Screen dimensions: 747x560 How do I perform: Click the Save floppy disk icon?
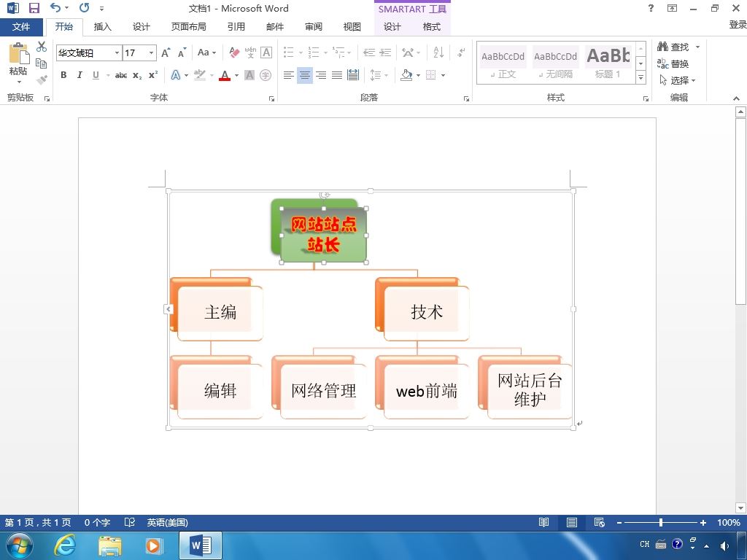click(x=34, y=8)
